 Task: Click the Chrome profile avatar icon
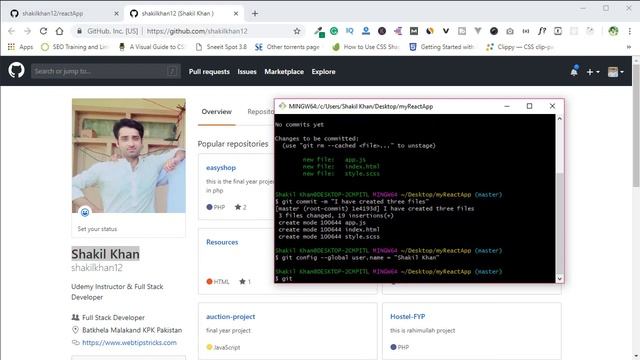click(613, 31)
